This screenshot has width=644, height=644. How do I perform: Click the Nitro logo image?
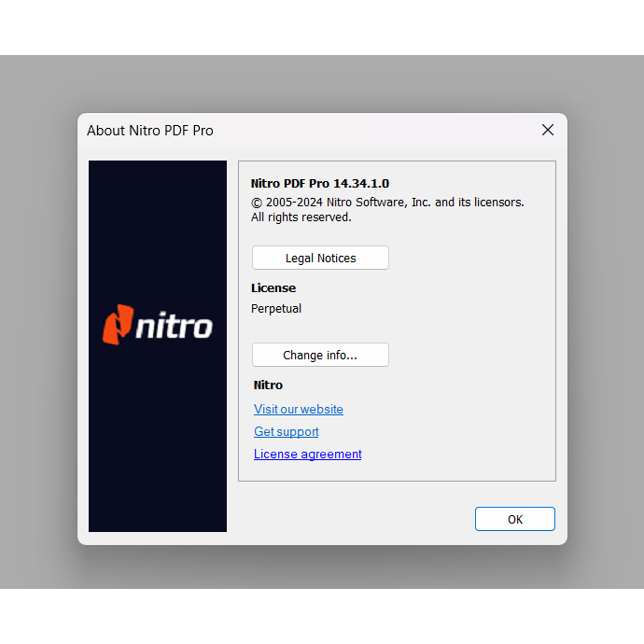(x=158, y=325)
